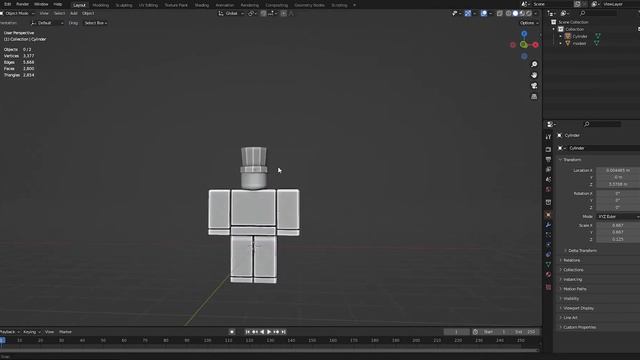640x360 pixels.
Task: Click the pan view hand icon
Action: pos(534,75)
